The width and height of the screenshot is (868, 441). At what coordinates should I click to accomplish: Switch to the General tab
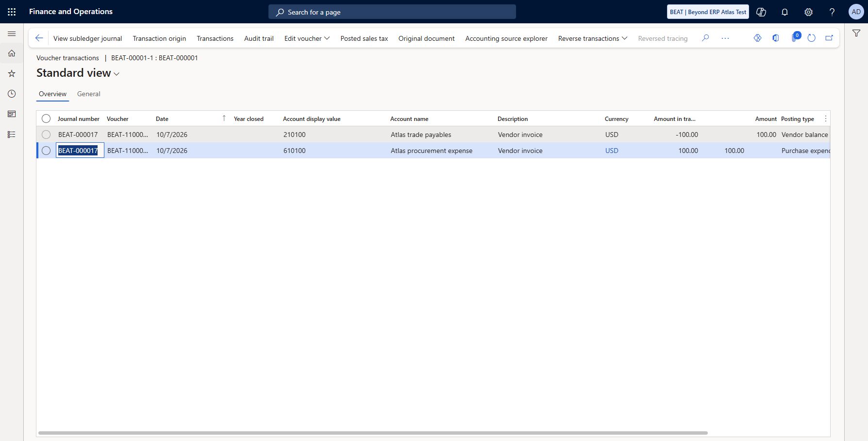pos(89,94)
